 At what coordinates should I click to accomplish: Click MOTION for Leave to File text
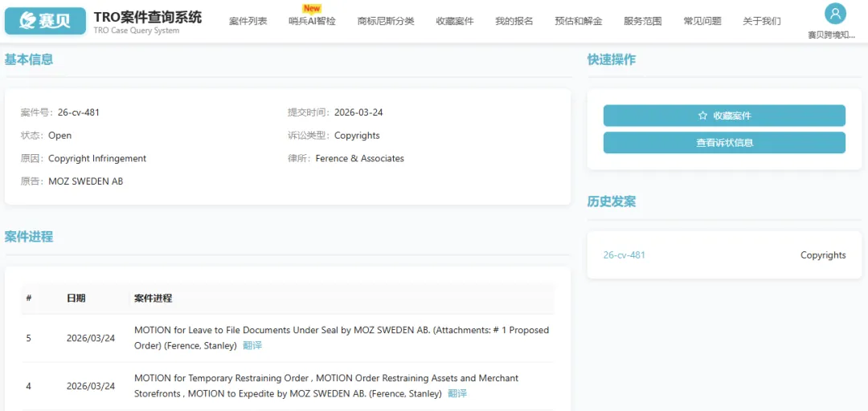(342, 337)
